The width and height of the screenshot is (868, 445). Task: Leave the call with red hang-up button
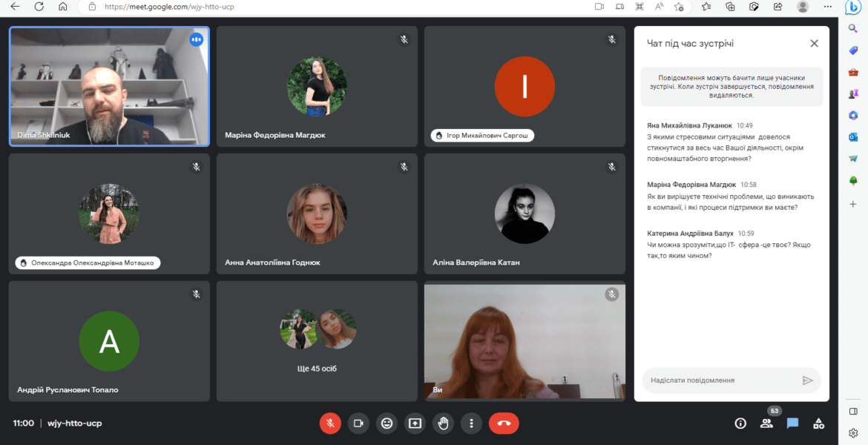tap(504, 423)
